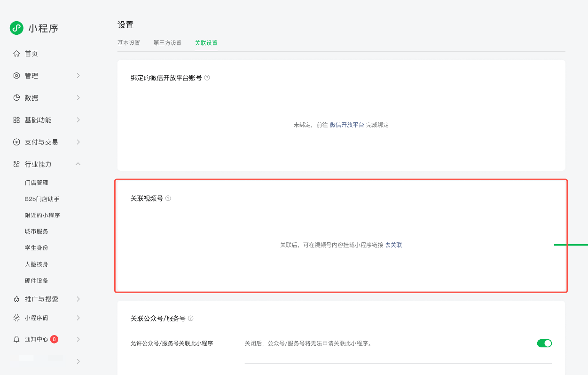
Task: Click the 通知中心 label in sidebar
Action: (37, 339)
